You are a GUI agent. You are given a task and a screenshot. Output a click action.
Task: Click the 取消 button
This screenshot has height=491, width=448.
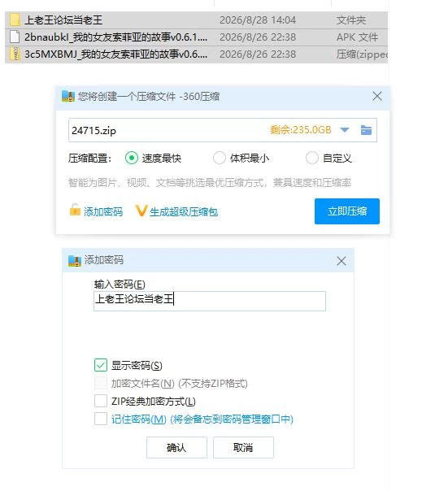[x=243, y=447]
